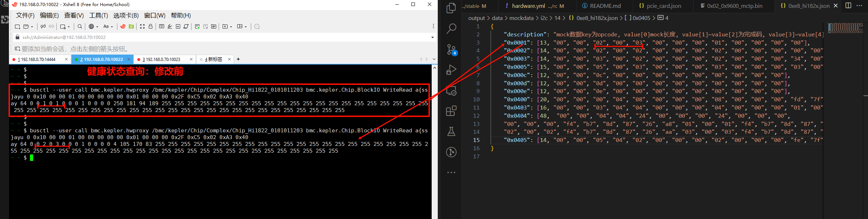Click the Xshell search magnifier icon
Image resolution: width=868 pixels, height=219 pixels.
(x=80, y=26)
